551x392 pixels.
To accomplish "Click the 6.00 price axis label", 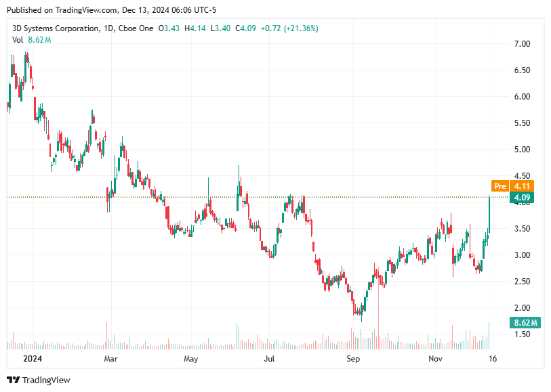I will (522, 97).
